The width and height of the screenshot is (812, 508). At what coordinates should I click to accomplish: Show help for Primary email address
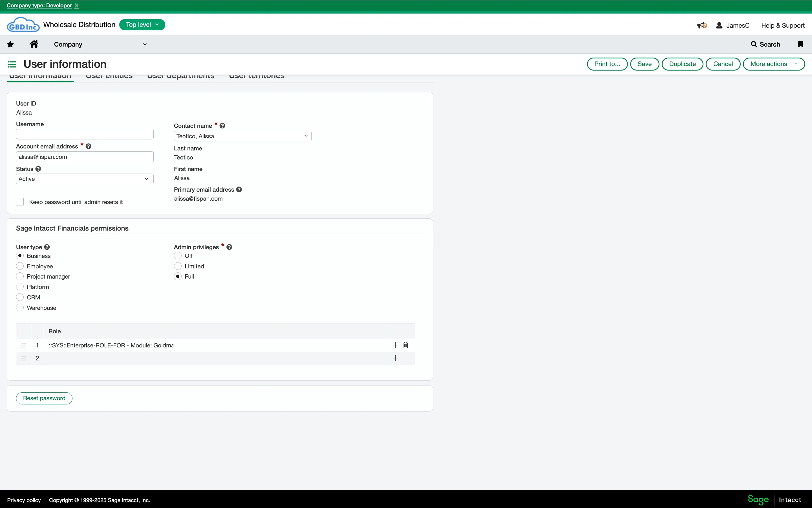(239, 189)
